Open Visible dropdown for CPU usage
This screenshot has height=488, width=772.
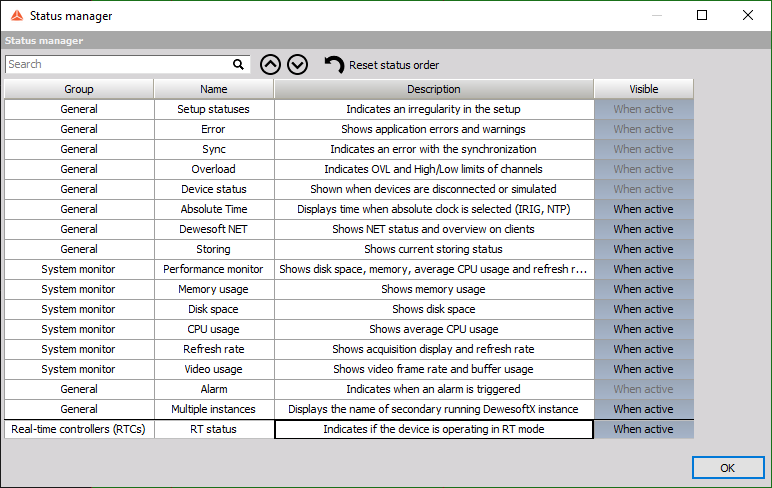(x=643, y=329)
